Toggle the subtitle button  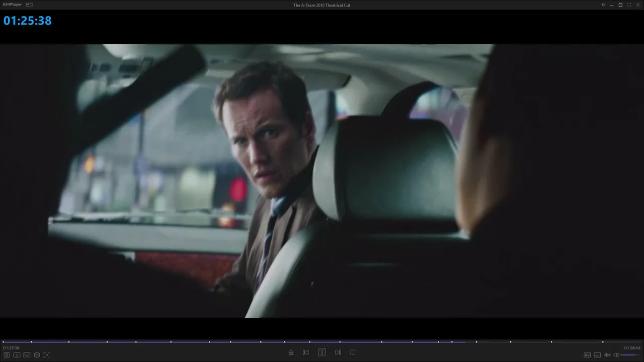click(x=597, y=355)
